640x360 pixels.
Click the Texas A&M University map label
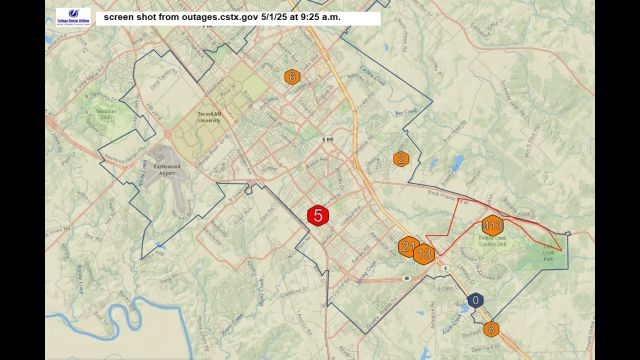click(209, 117)
